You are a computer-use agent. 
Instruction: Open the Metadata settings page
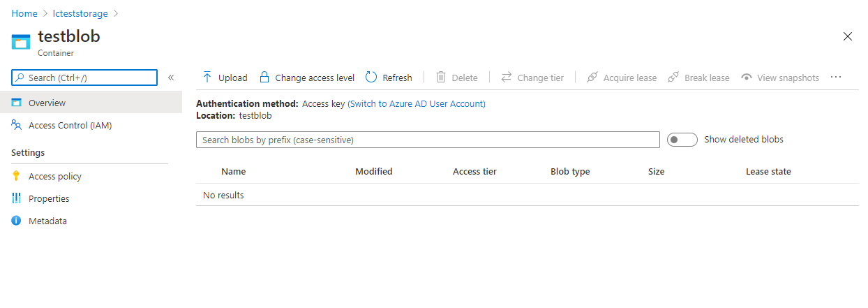pyautogui.click(x=47, y=221)
